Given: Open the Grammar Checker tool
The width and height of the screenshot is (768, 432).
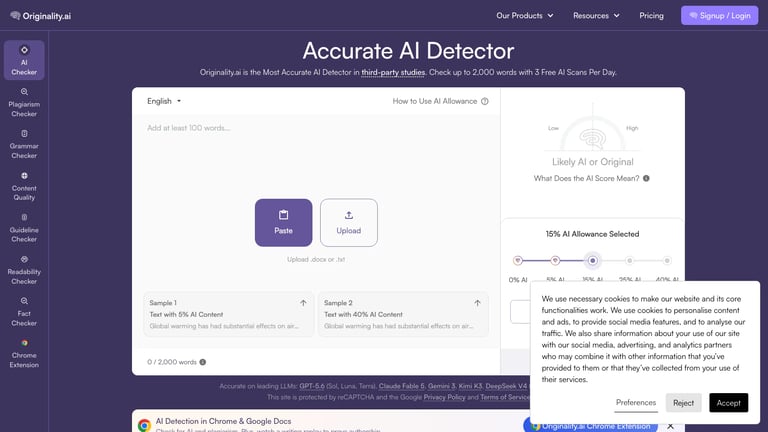Looking at the screenshot, I should (24, 144).
